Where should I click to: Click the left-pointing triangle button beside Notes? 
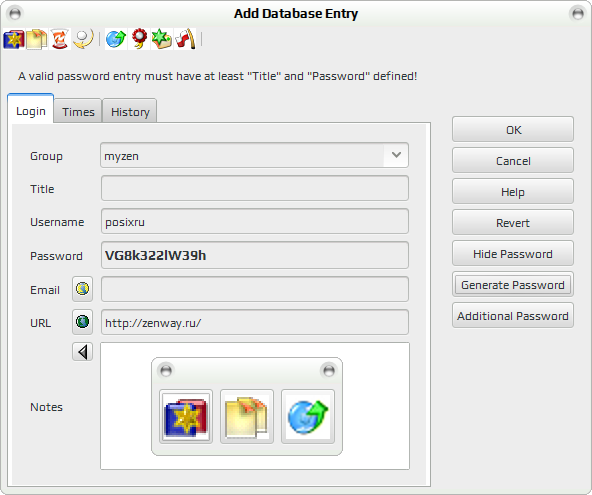[x=82, y=352]
